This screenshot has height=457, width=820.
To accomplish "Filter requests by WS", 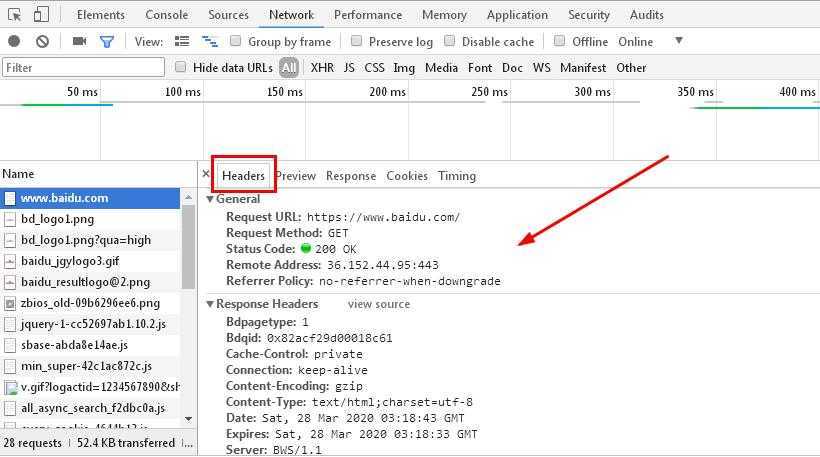I will click(x=541, y=67).
